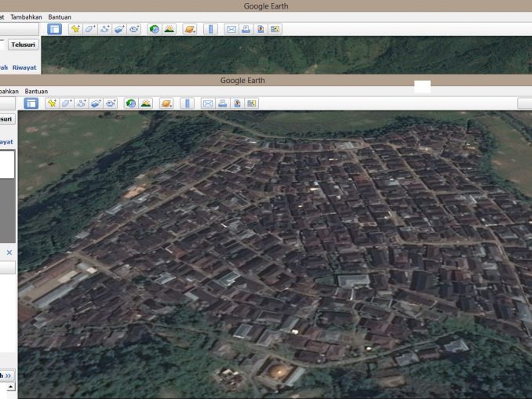Select Add Path tool in upper window
532x399 pixels.
104,29
